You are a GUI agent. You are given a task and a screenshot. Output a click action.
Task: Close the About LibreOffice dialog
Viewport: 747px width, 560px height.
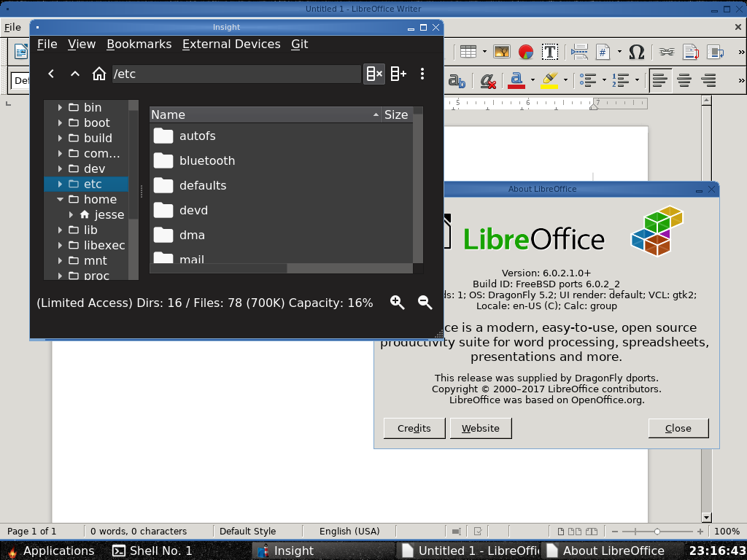click(678, 428)
